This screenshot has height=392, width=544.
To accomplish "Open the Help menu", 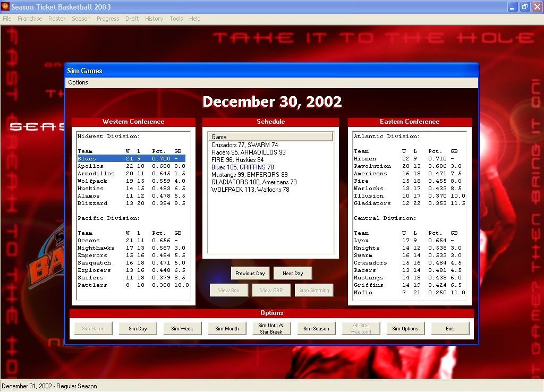I will click(x=194, y=19).
